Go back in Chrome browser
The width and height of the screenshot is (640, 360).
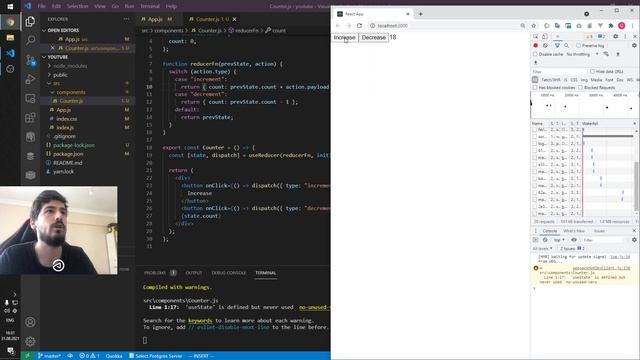pyautogui.click(x=338, y=25)
